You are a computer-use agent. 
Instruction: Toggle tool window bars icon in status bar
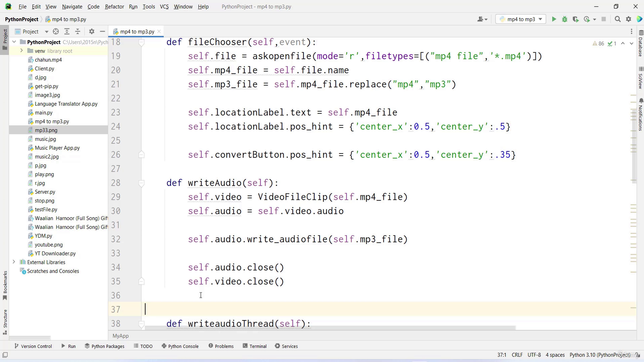pos(5,355)
